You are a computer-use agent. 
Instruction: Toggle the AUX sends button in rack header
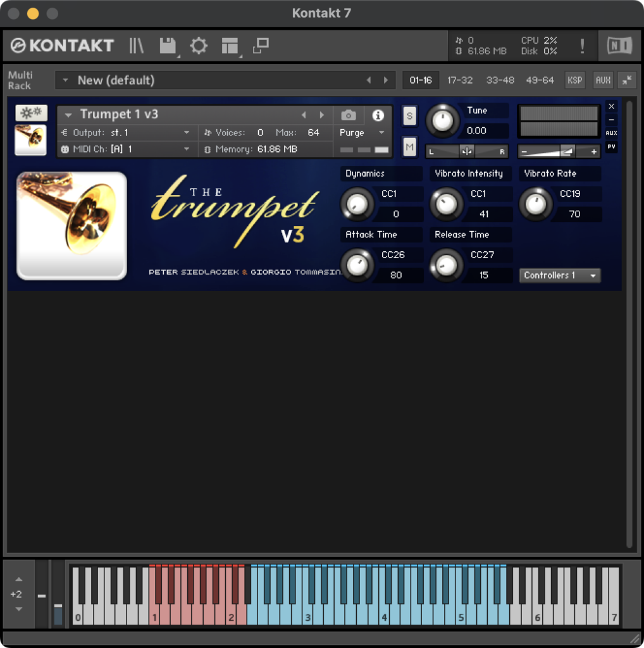coord(603,80)
